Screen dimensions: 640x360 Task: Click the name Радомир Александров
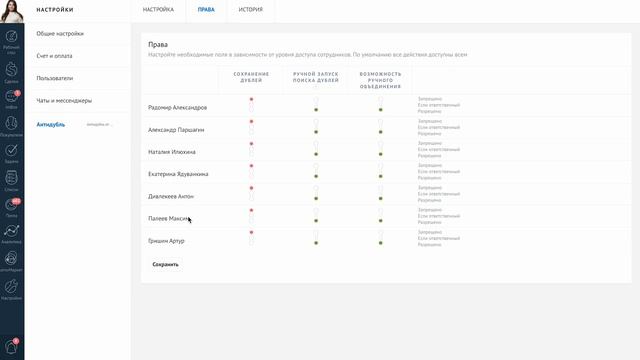click(x=178, y=108)
